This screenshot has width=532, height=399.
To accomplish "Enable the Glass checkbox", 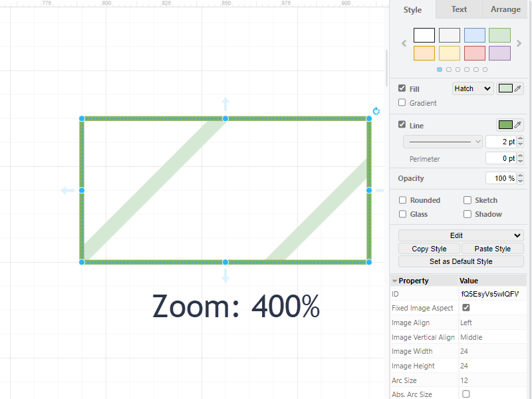I will pos(403,214).
